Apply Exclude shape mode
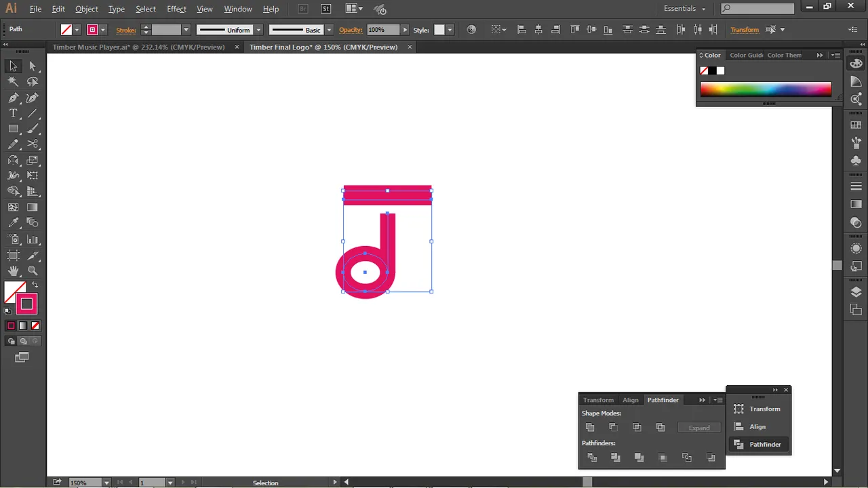 tap(660, 427)
